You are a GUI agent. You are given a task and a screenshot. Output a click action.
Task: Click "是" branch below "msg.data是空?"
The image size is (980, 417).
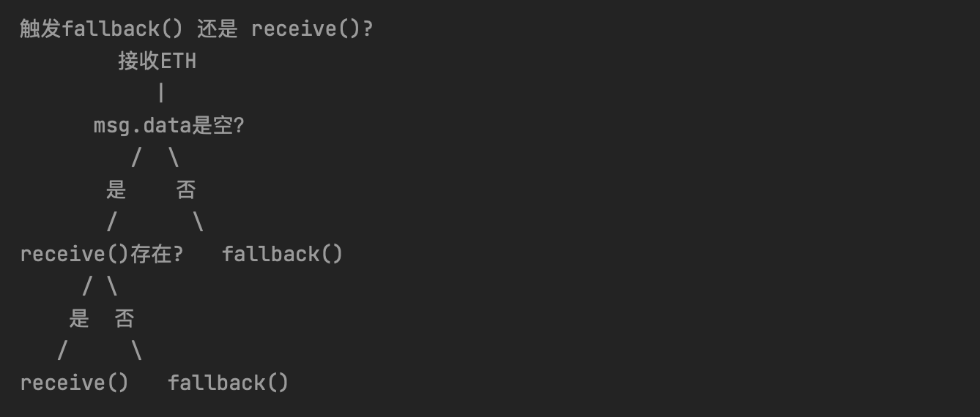tap(116, 190)
